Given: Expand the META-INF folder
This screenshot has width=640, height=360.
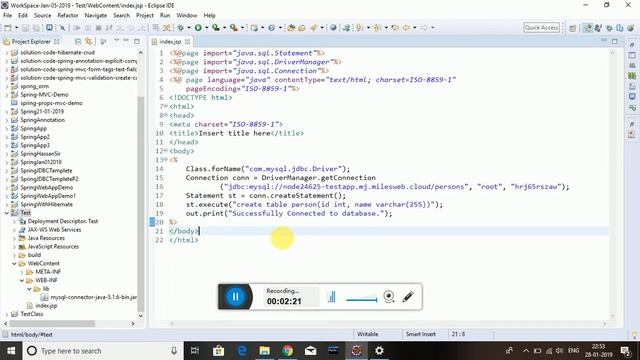Looking at the screenshot, I should pos(22,272).
